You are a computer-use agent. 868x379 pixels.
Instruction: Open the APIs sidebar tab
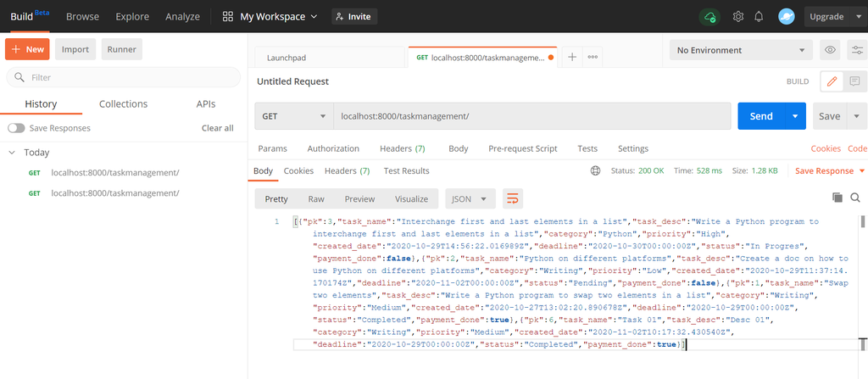click(x=206, y=104)
